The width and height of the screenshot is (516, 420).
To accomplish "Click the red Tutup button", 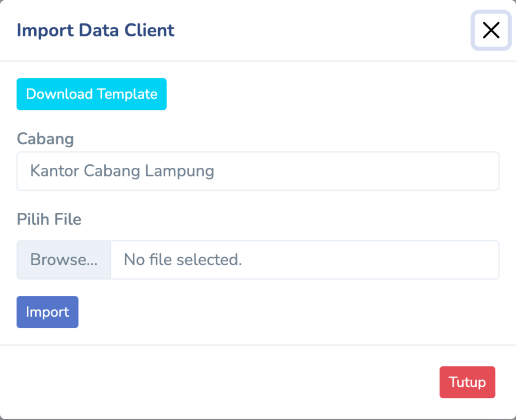I will (x=467, y=382).
